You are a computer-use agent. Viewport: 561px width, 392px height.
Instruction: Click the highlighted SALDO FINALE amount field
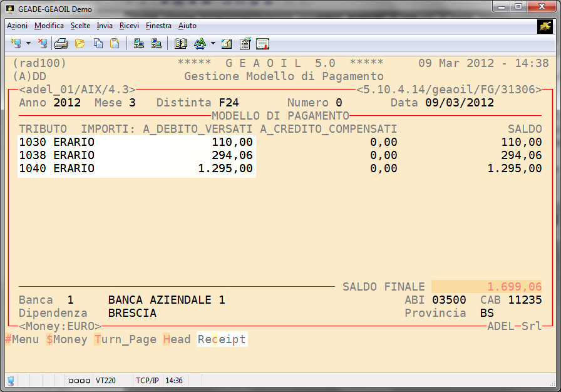[486, 287]
